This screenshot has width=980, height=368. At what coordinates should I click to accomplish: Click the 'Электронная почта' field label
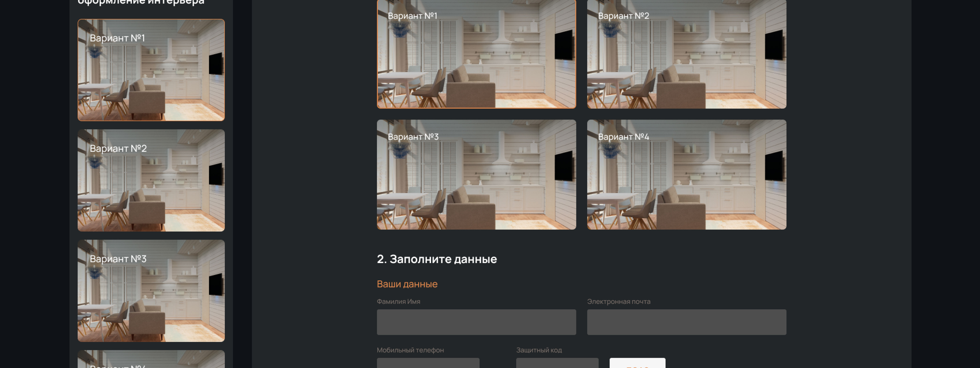[619, 301]
